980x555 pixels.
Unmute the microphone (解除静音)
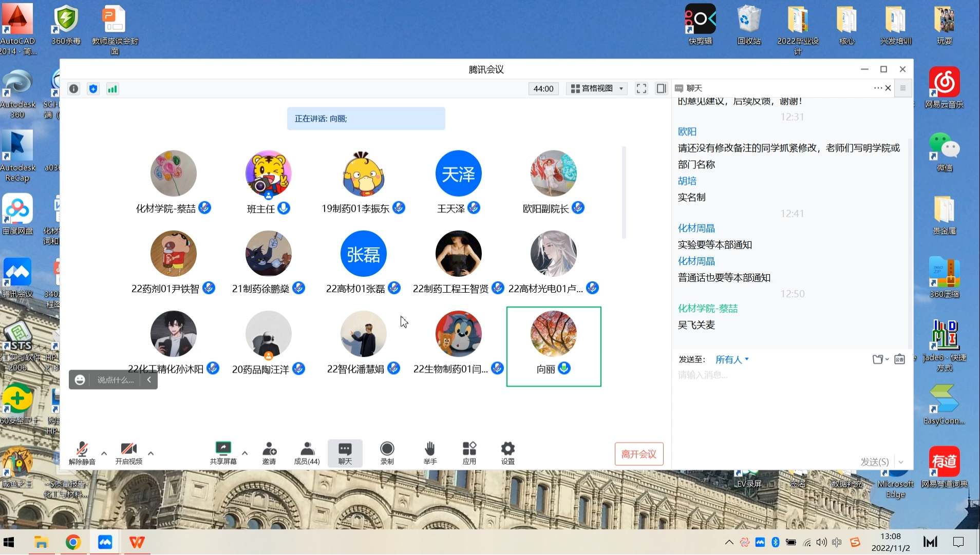[x=82, y=453]
